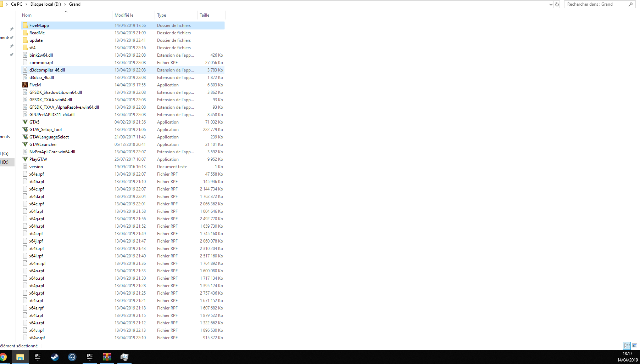Open the GTA5 application
The width and height of the screenshot is (640, 364).
pyautogui.click(x=34, y=122)
